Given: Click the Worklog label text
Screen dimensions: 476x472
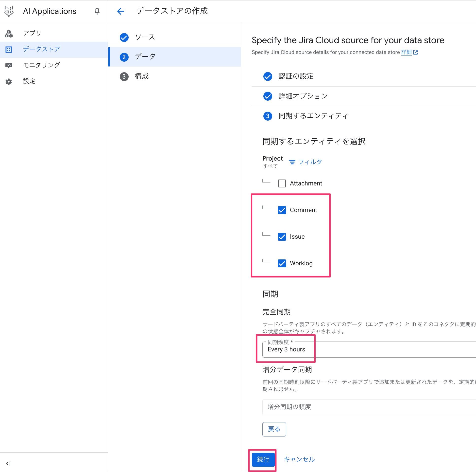Looking at the screenshot, I should click(x=301, y=263).
